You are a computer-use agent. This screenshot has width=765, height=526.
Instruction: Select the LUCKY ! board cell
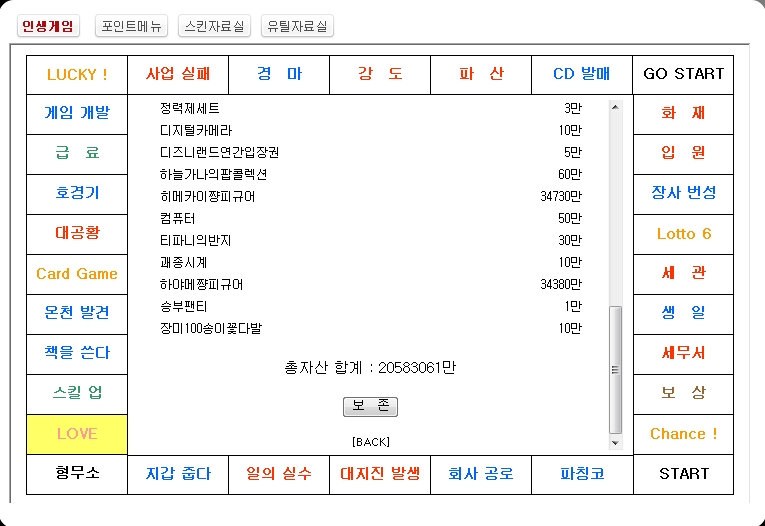click(77, 74)
